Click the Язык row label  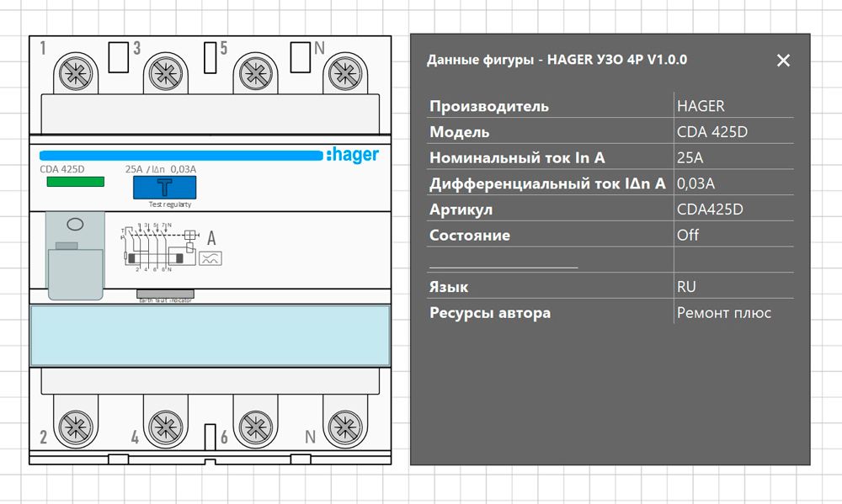[449, 287]
